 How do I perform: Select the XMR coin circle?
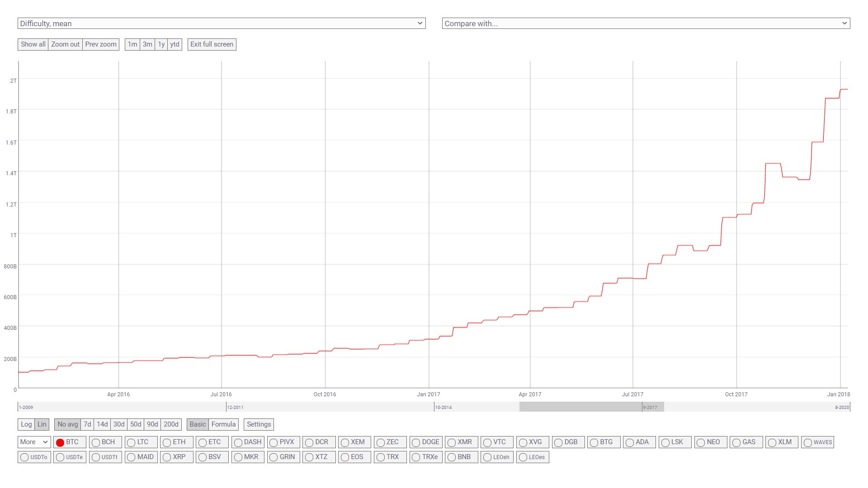point(452,442)
